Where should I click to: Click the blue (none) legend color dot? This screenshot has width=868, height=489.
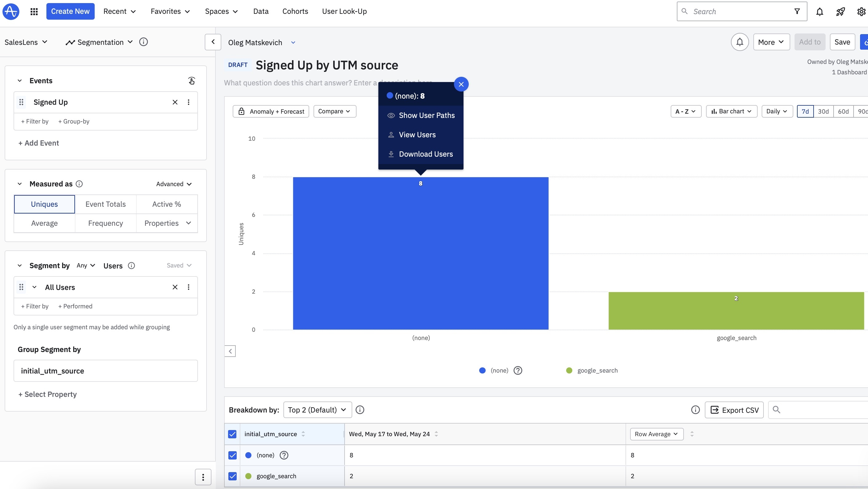[482, 370]
